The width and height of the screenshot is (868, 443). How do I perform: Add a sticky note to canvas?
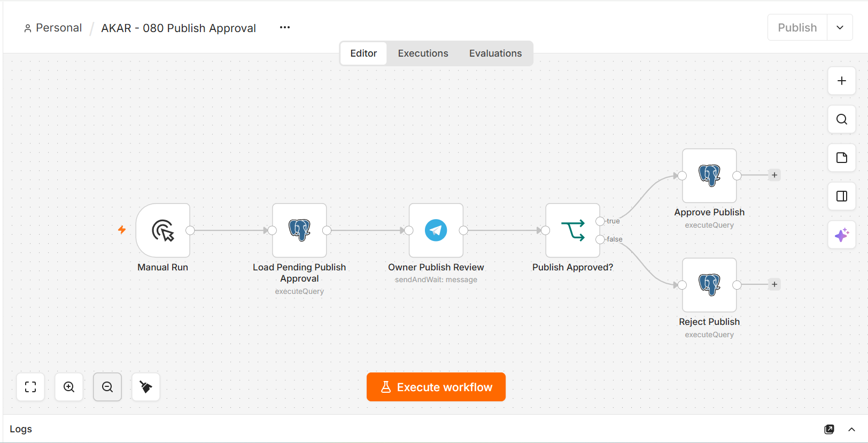pyautogui.click(x=842, y=158)
